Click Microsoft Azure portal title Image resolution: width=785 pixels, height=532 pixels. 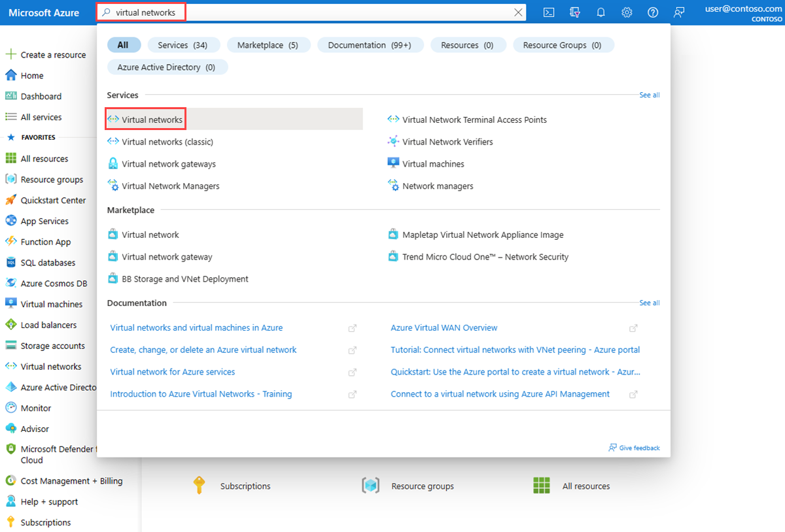tap(44, 12)
